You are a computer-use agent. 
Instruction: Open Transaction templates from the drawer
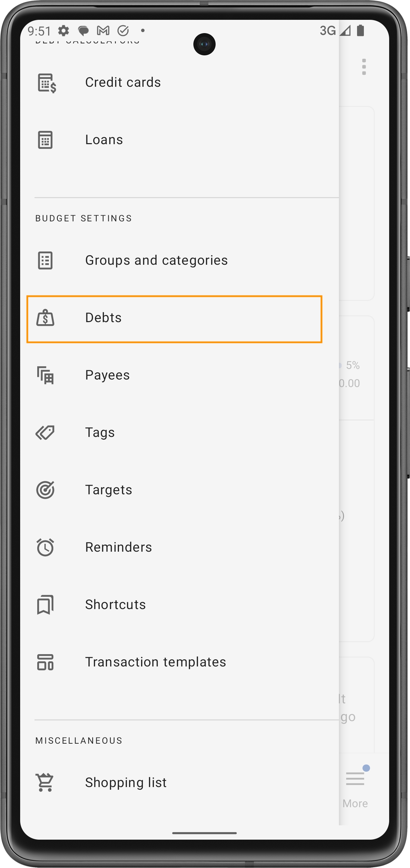coord(155,662)
